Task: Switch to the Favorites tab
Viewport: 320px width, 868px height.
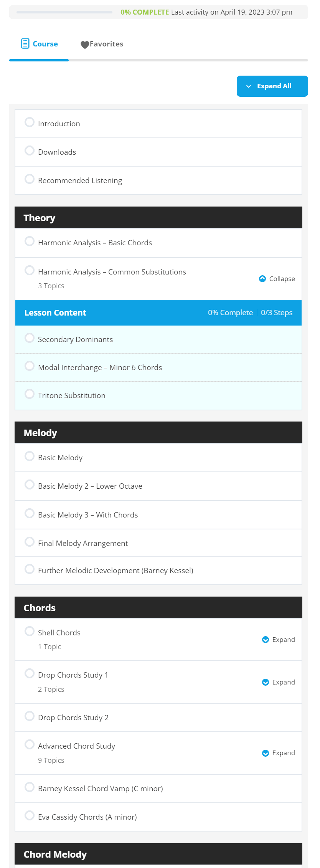Action: click(102, 44)
